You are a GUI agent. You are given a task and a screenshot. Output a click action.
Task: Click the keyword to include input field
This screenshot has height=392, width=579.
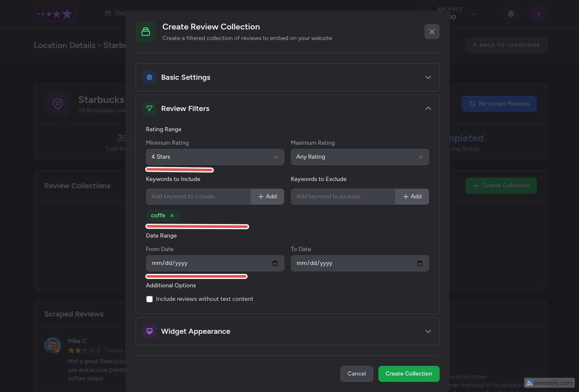tap(198, 196)
